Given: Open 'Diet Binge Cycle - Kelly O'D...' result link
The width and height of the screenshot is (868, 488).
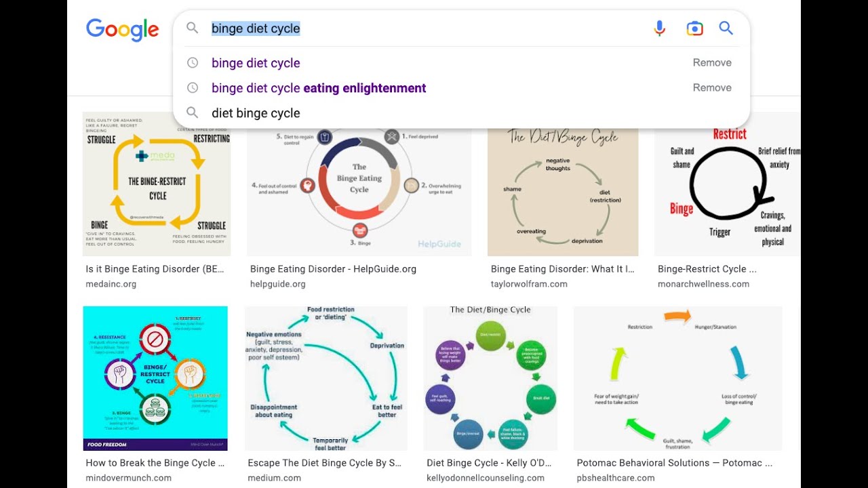Looking at the screenshot, I should 489,464.
